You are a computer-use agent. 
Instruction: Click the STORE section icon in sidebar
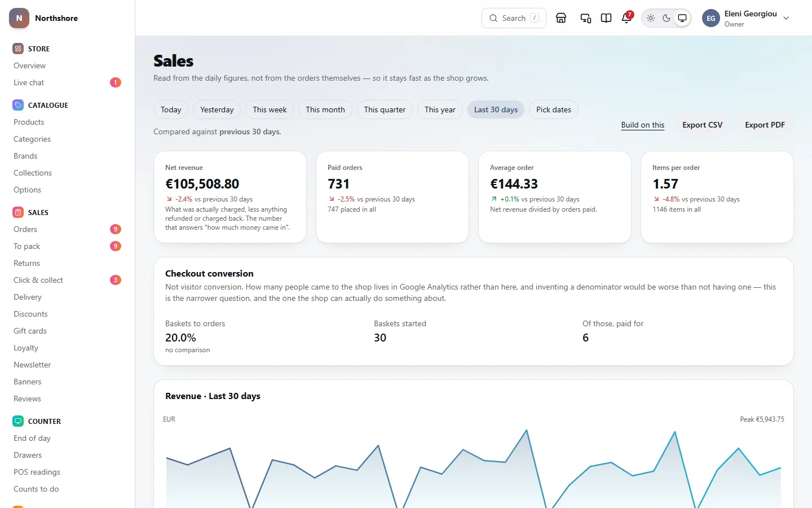click(x=18, y=49)
